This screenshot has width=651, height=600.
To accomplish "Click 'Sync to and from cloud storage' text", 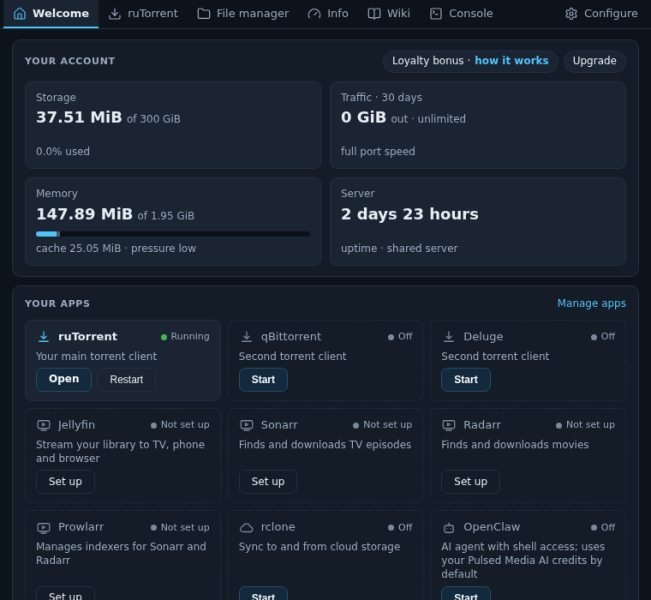I will (319, 547).
